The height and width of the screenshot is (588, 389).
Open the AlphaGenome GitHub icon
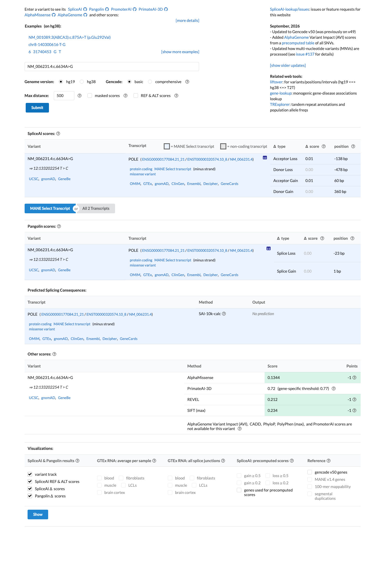tap(85, 15)
